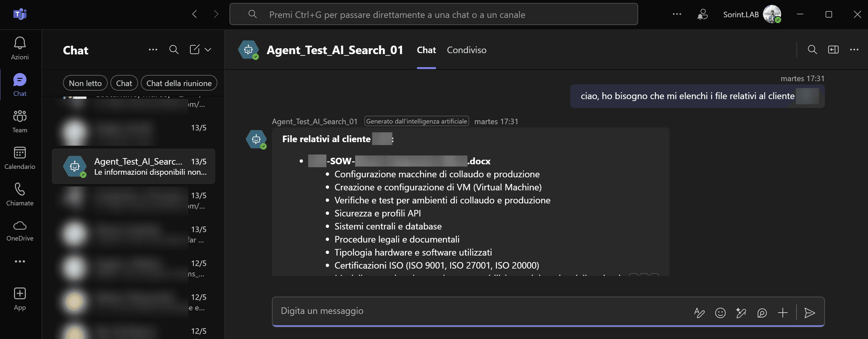
Task: Open the Calendario view
Action: pyautogui.click(x=20, y=158)
